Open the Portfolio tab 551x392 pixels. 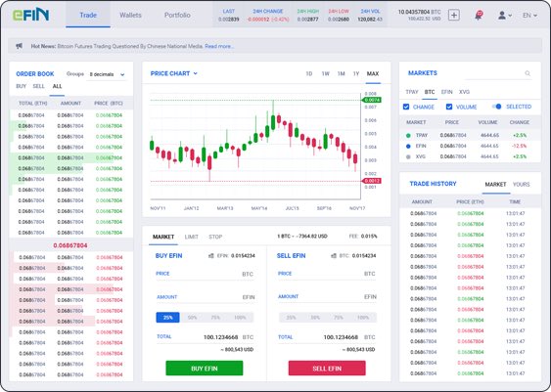[x=177, y=15]
